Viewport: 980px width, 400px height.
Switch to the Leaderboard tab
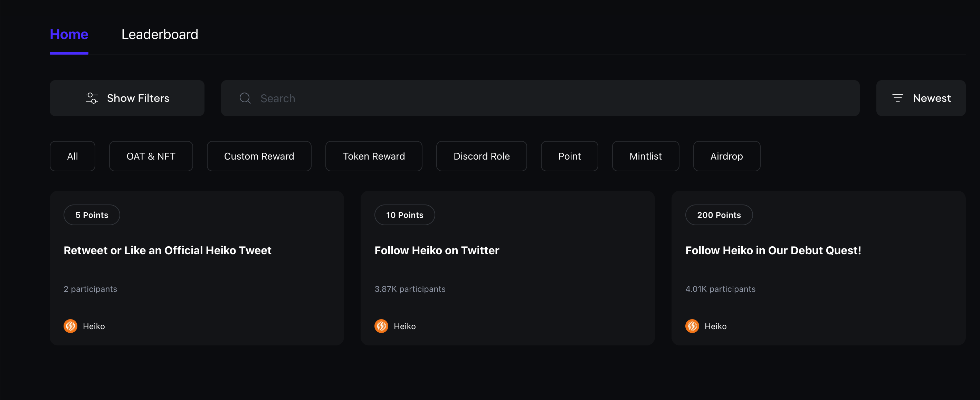click(160, 35)
